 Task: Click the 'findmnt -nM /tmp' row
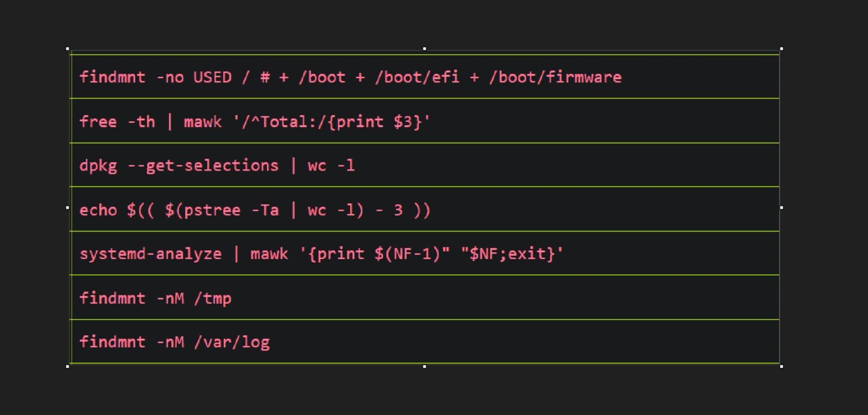[x=155, y=298]
